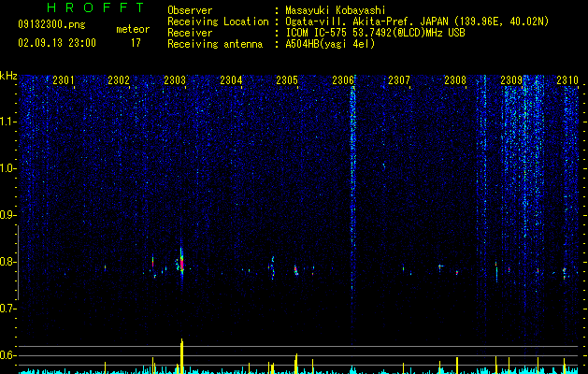Click the 0.8 kHz axis label
Screen dimensions: 588x374
(8, 262)
